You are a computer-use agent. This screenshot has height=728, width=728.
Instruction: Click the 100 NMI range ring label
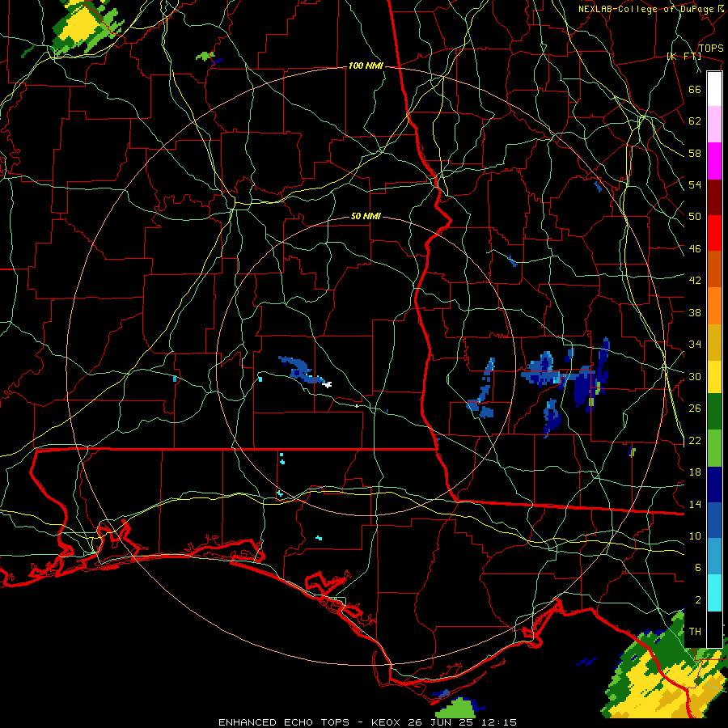pos(366,66)
